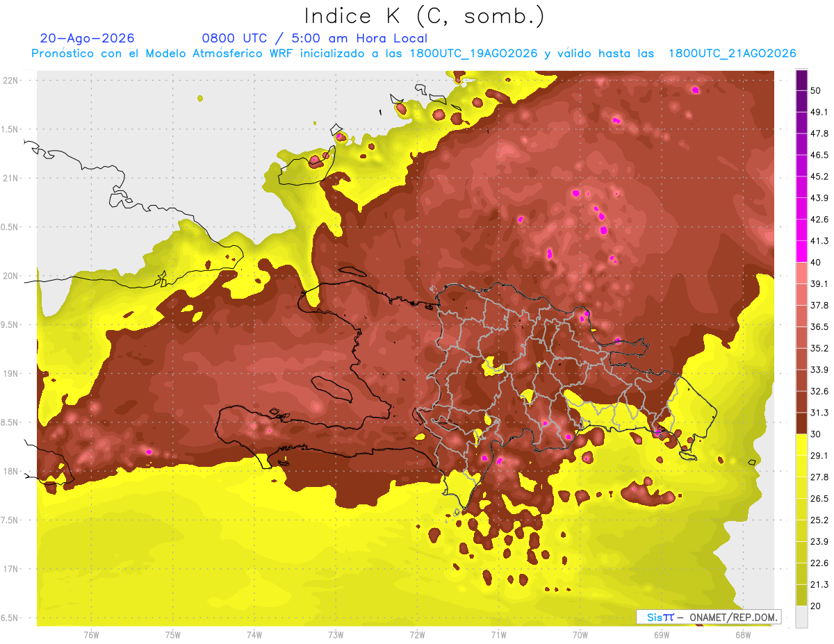Viewport: 834px width, 644px height.
Task: Select the date label '20-Ago-2026'
Action: [x=88, y=38]
